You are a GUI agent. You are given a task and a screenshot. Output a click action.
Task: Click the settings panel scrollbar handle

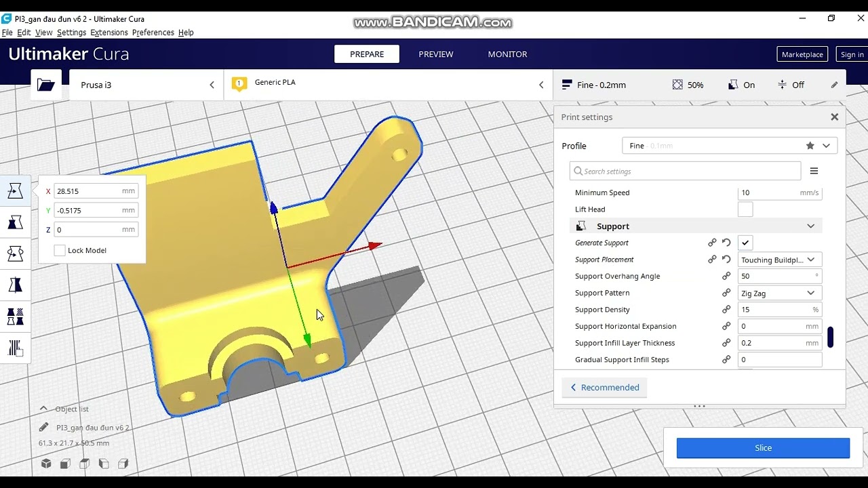click(x=830, y=337)
